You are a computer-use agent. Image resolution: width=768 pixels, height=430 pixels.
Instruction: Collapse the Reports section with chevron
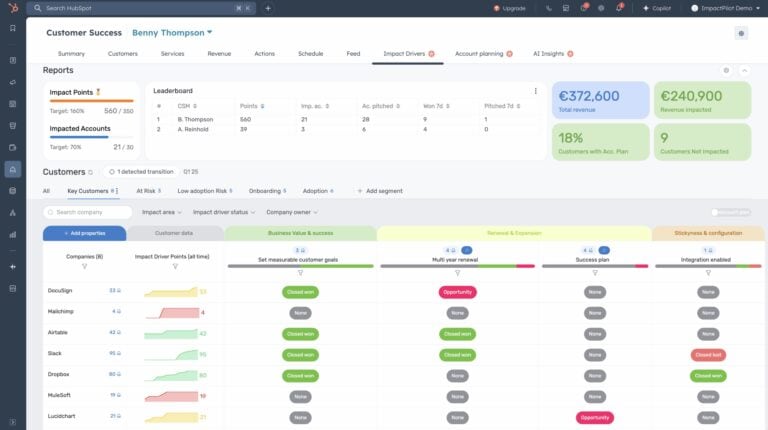tap(744, 71)
